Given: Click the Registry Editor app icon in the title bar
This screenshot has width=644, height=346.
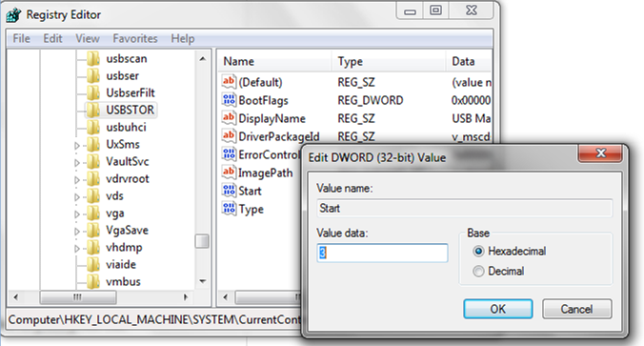Looking at the screenshot, I should click(x=13, y=15).
